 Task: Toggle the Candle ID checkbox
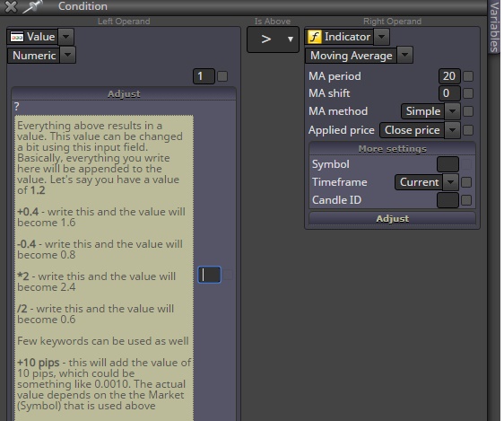(466, 200)
